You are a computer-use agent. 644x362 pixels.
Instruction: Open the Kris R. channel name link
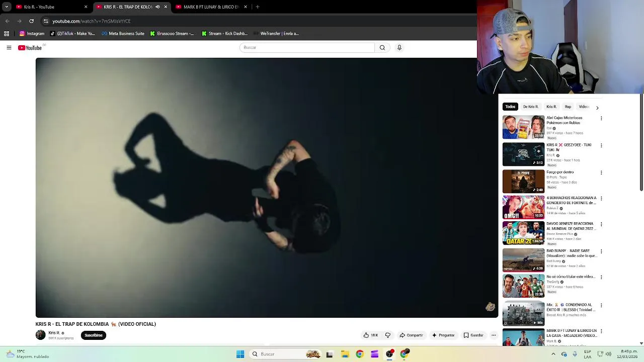tap(54, 333)
